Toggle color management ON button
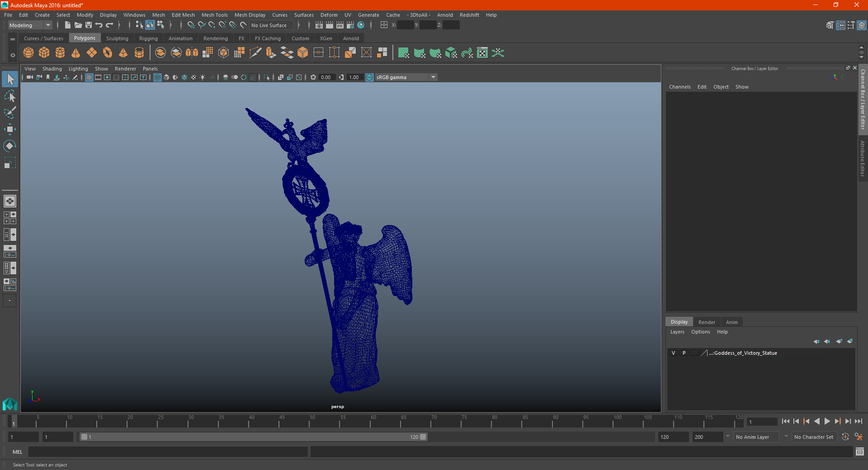 (x=369, y=77)
